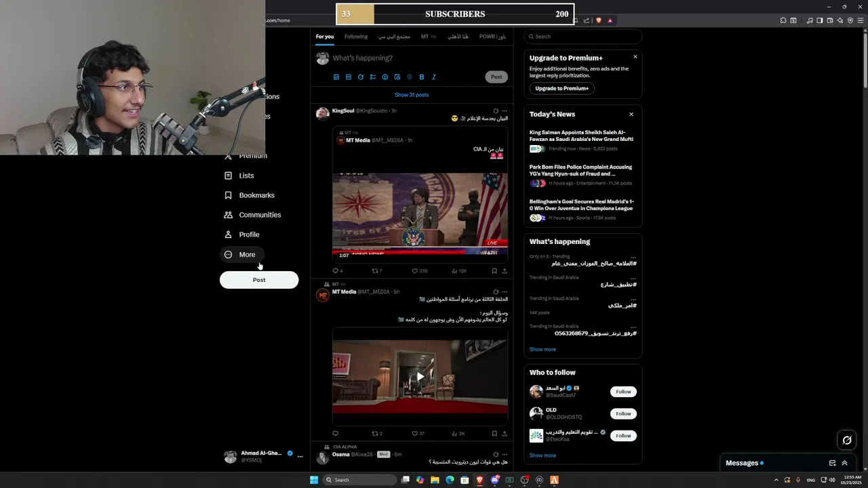The width and height of the screenshot is (868, 488).
Task: Follow @EtecKsa account
Action: point(623,436)
